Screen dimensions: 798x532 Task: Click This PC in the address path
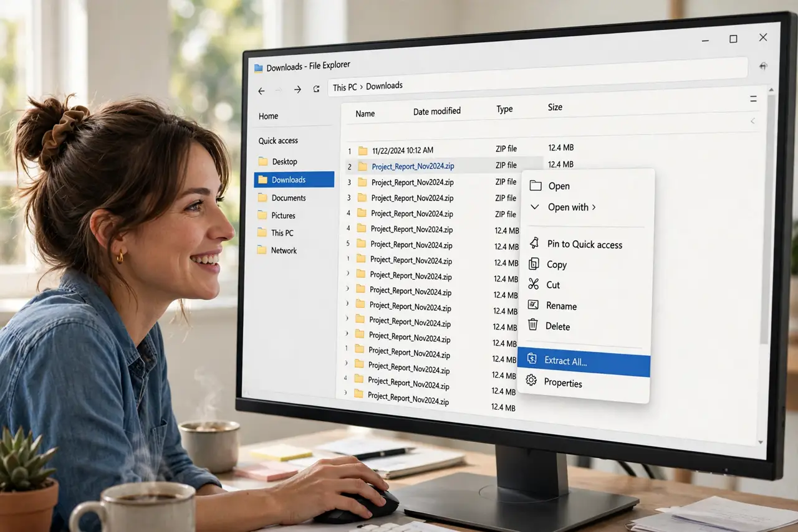pyautogui.click(x=345, y=87)
